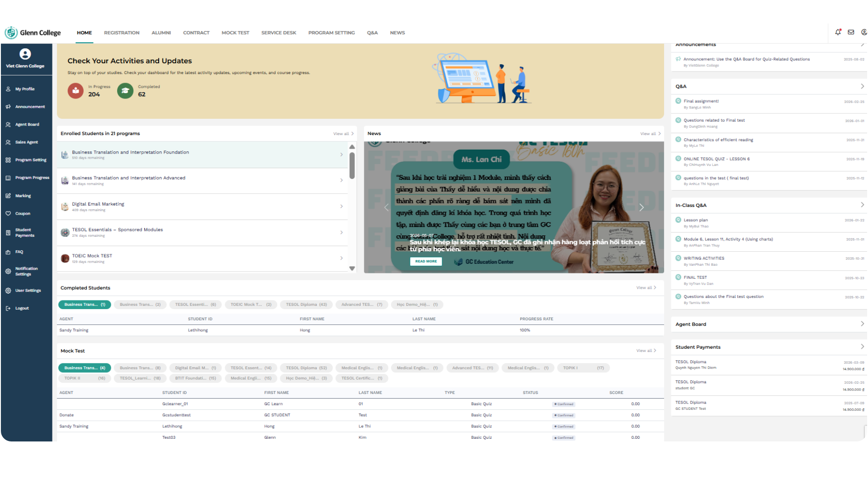Screen dimensions: 868x488
Task: Select BTIT Foundati... (15) filter
Action: pyautogui.click(x=195, y=378)
